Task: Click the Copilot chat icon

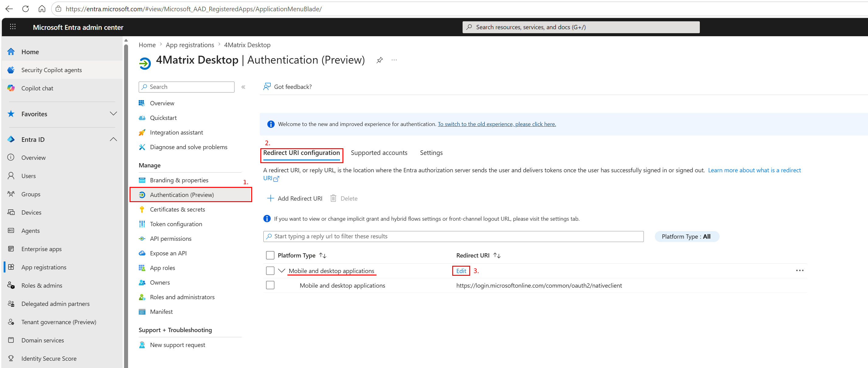Action: pos(11,88)
